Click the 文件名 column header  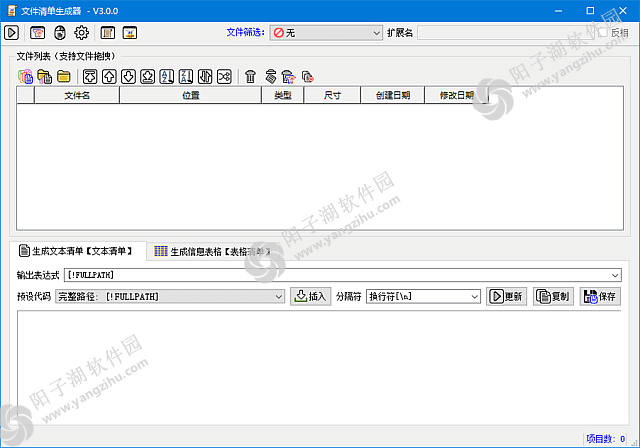coord(77,95)
